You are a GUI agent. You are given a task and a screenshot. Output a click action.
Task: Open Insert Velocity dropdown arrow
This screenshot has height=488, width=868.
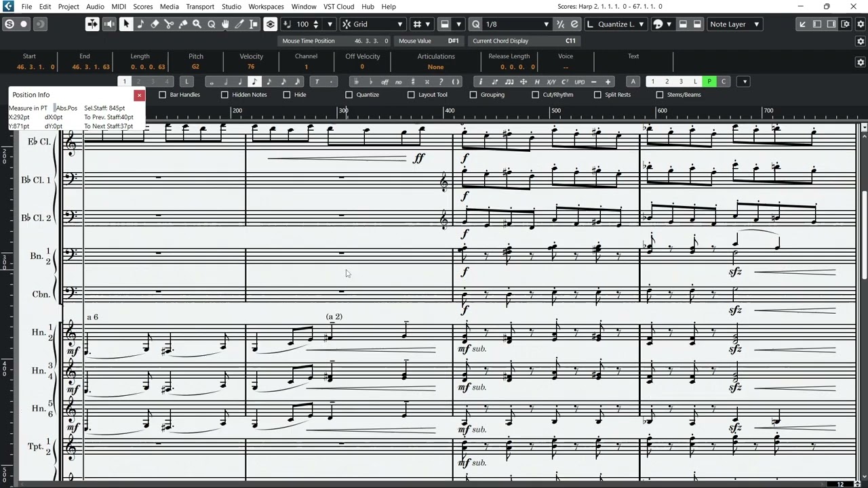330,24
